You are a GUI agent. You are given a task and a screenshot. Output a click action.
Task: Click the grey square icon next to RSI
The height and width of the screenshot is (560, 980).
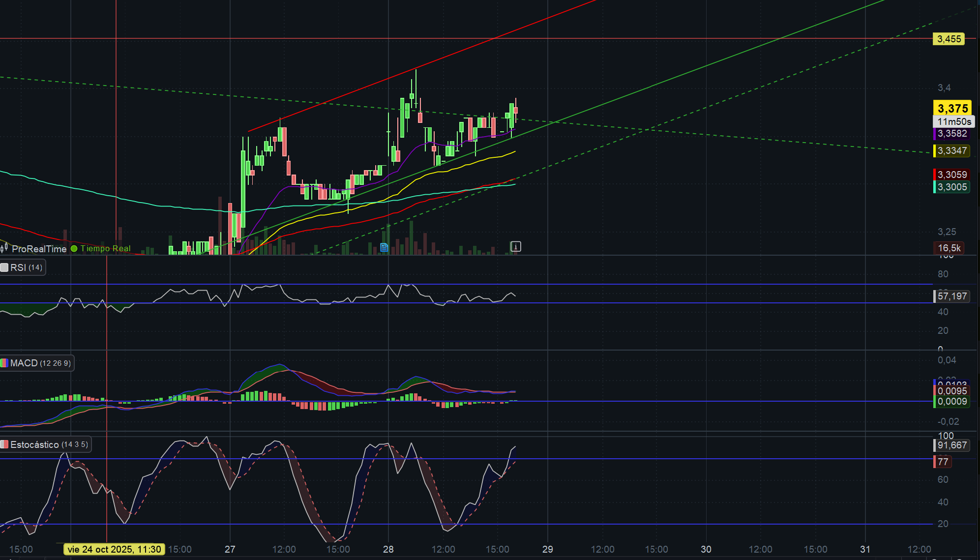(x=4, y=267)
